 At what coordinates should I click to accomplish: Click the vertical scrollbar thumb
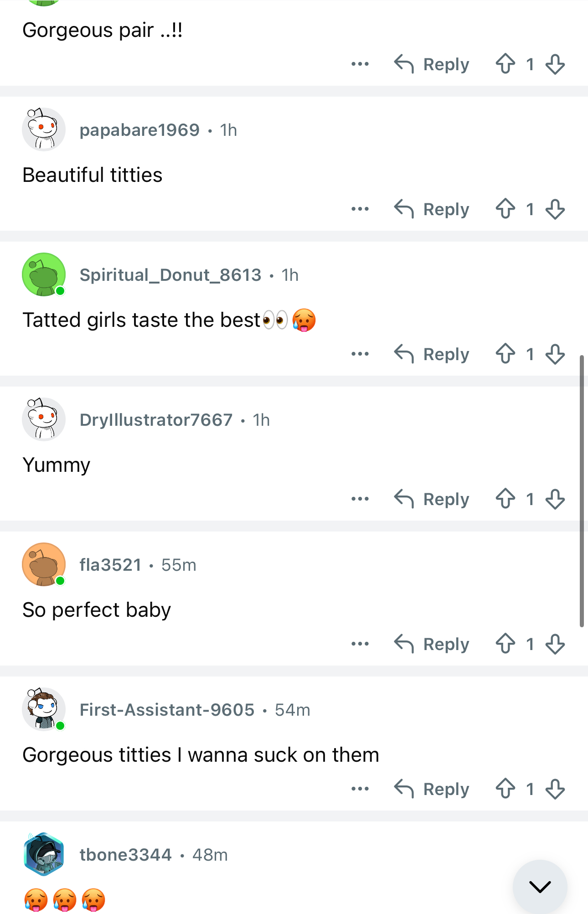click(582, 491)
